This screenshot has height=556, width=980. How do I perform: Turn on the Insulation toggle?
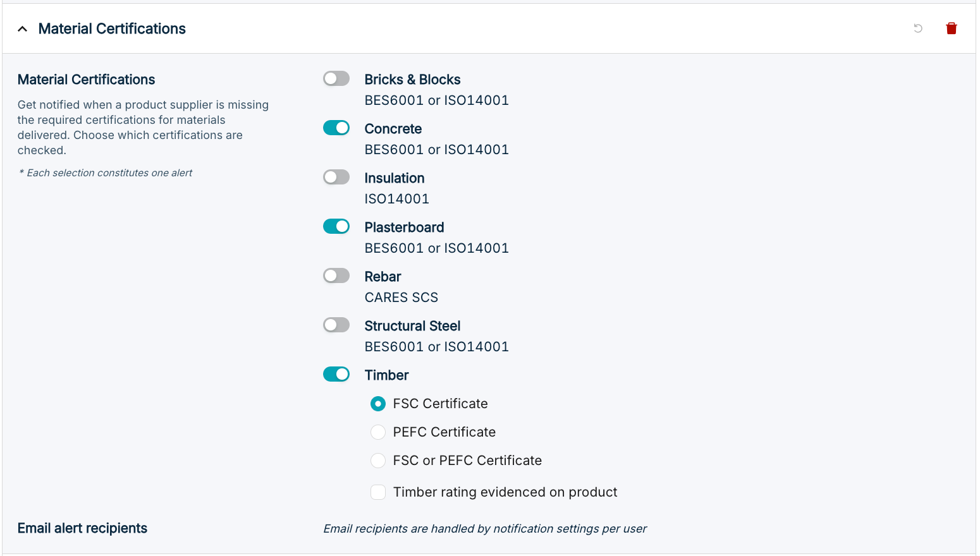(336, 177)
